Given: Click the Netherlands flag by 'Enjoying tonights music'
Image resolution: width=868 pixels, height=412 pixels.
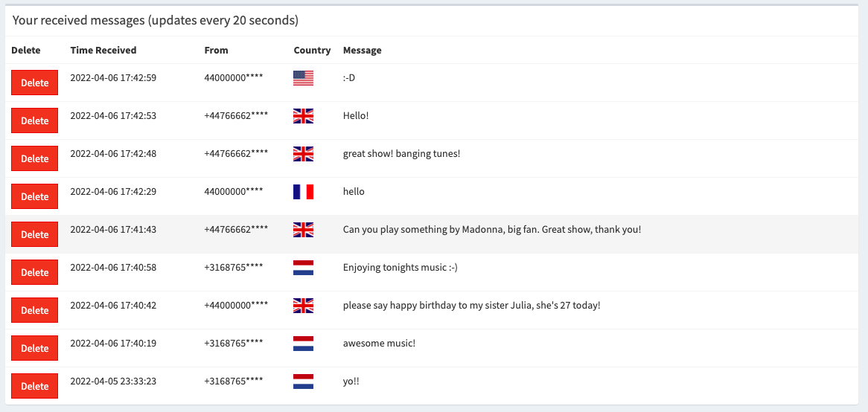Looking at the screenshot, I should click(x=304, y=268).
